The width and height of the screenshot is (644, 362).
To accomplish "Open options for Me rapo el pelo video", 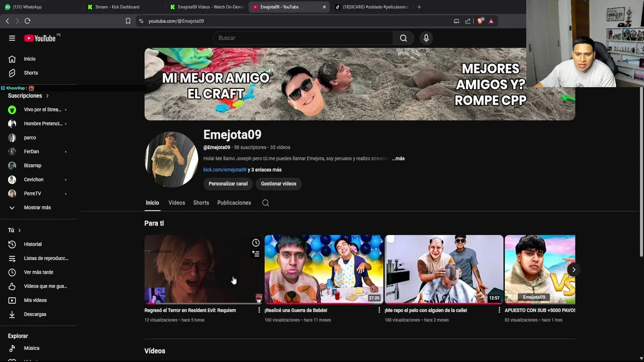I will pyautogui.click(x=499, y=310).
